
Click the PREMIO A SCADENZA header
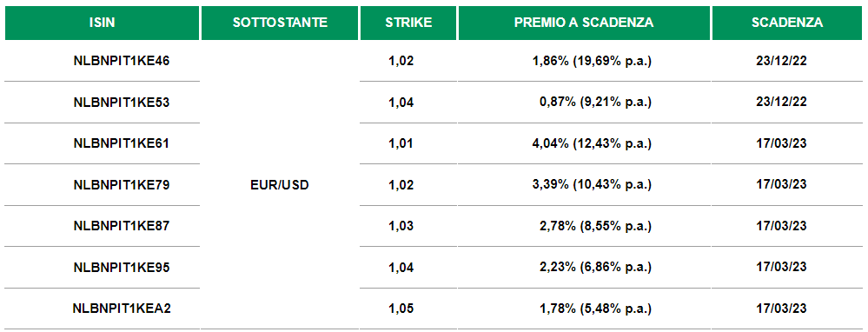tap(584, 23)
